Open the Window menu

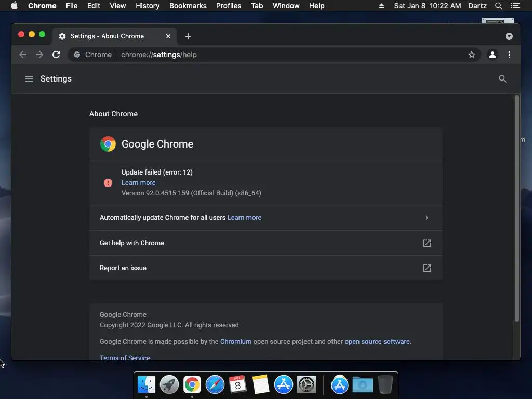click(286, 6)
